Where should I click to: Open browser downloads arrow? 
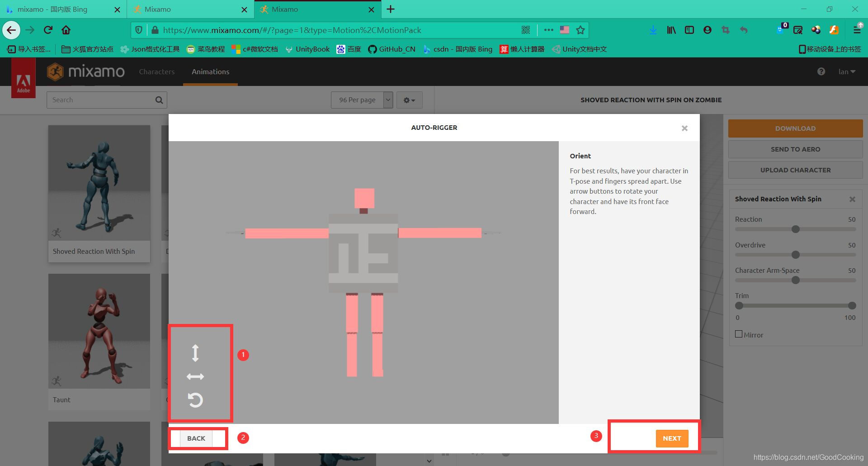(x=653, y=30)
